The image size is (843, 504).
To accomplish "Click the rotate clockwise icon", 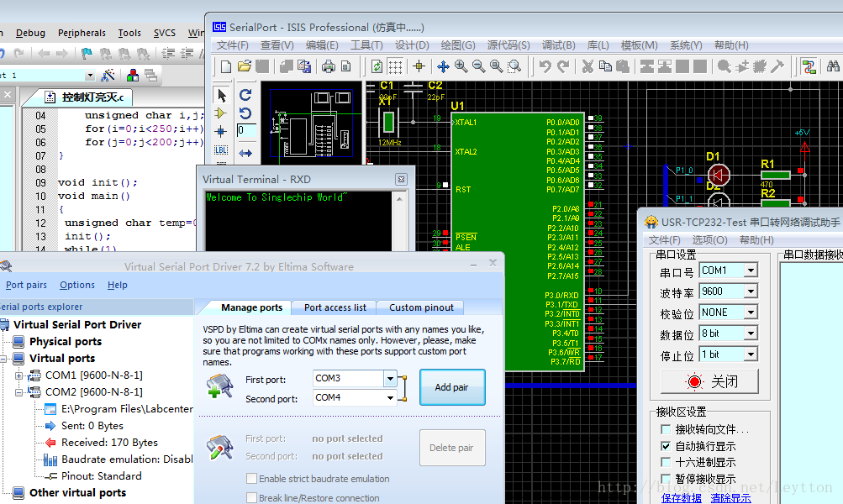I will point(245,95).
